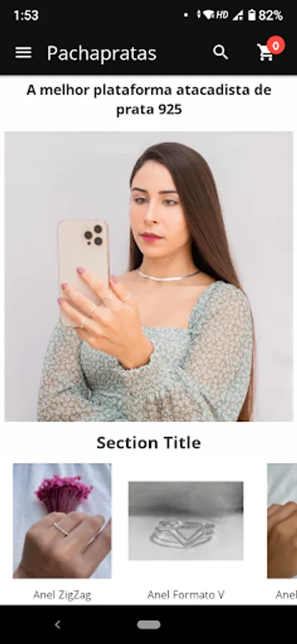Open the Anel ZigZag product photo
This screenshot has width=297, height=644.
pos(62,521)
